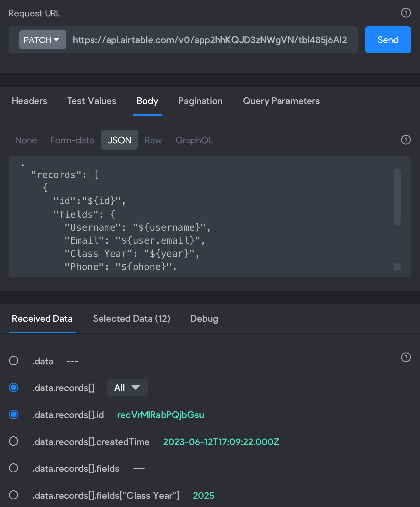The image size is (420, 507).
Task: Open the Query Parameters tab
Action: click(x=281, y=101)
